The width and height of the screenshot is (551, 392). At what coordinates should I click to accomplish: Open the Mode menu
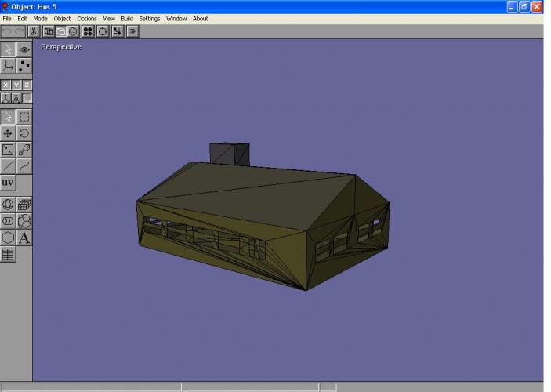(x=40, y=19)
